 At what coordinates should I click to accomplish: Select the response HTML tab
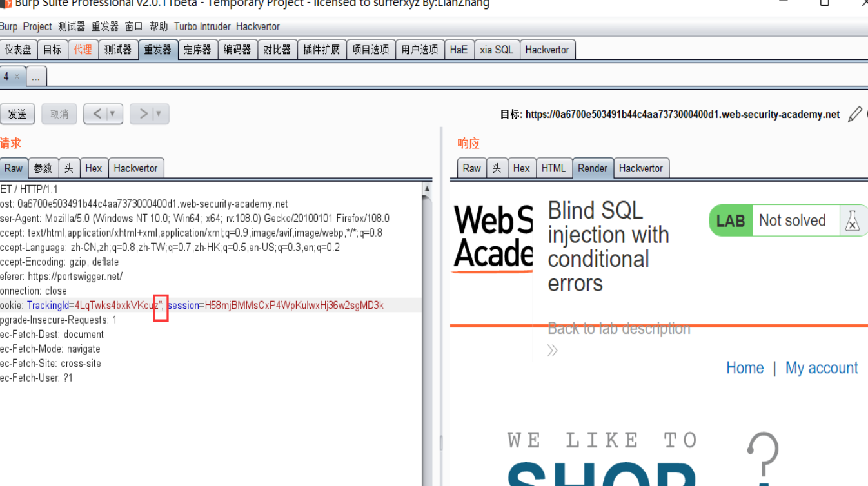coord(554,168)
